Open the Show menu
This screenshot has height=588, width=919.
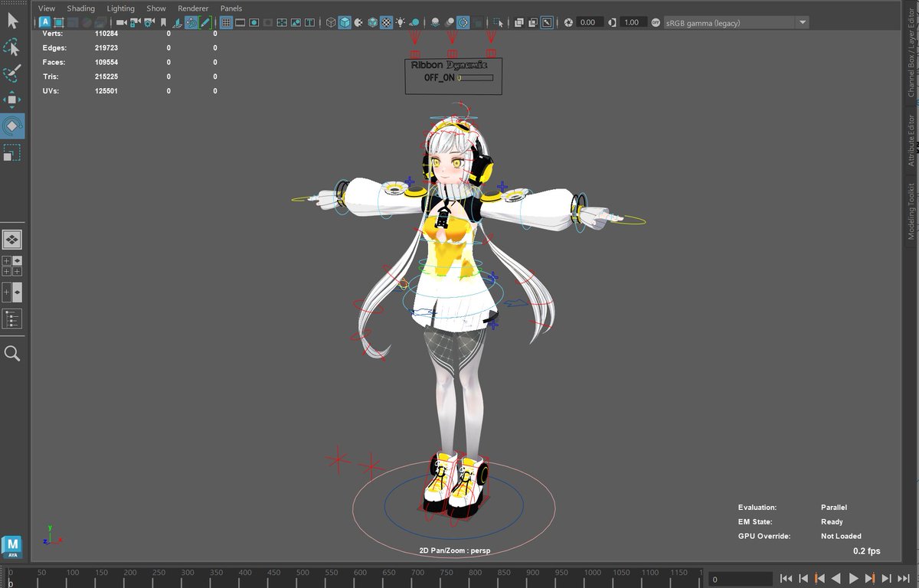pos(156,8)
